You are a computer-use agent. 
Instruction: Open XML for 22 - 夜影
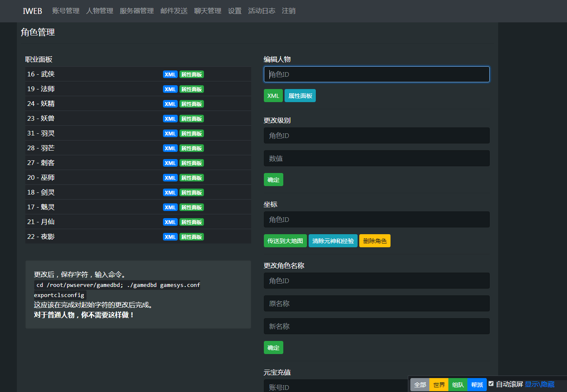click(x=170, y=237)
